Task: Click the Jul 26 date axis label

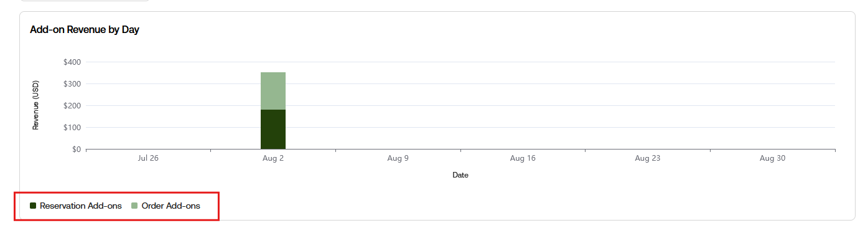Action: 148,158
